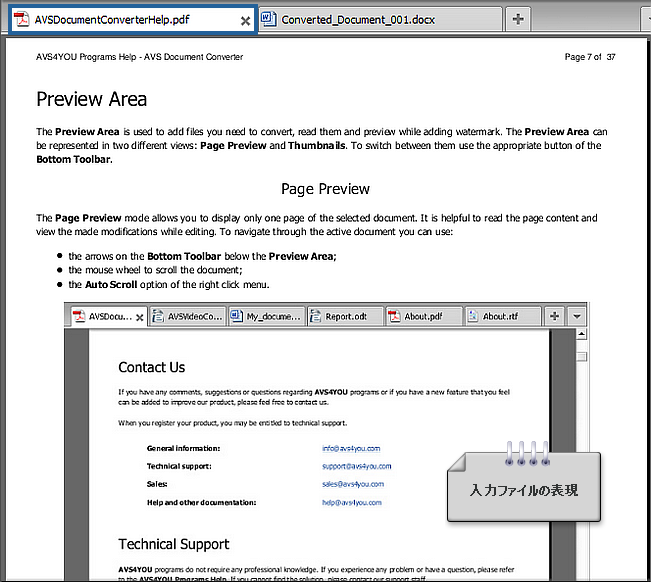Click the Word icon on My_docume... tab
Screen dimensions: 651x582
236,316
